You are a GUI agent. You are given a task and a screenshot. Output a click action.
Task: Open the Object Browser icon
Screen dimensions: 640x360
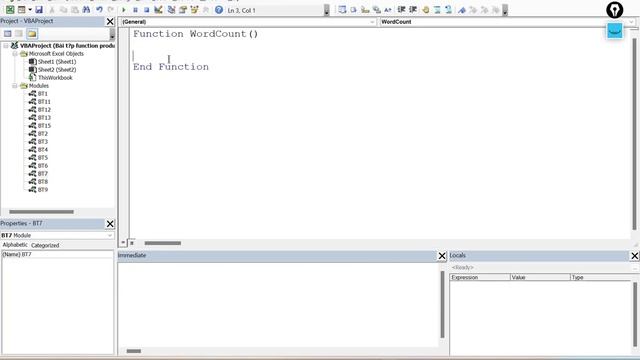pyautogui.click(x=194, y=10)
